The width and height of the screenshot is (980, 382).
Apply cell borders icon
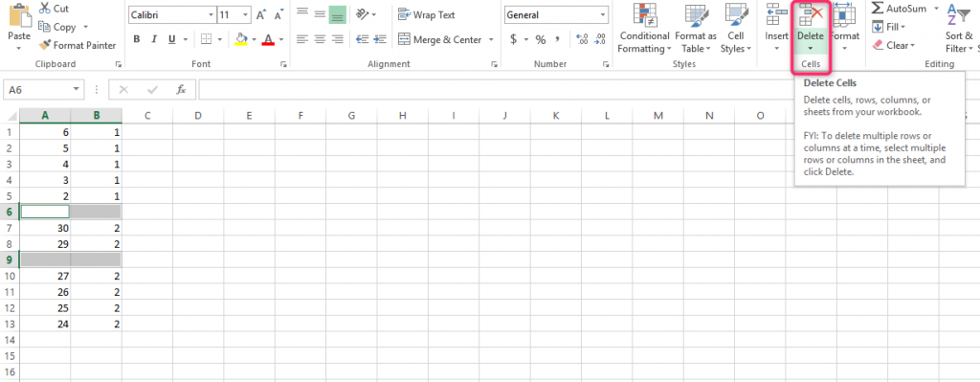[207, 39]
